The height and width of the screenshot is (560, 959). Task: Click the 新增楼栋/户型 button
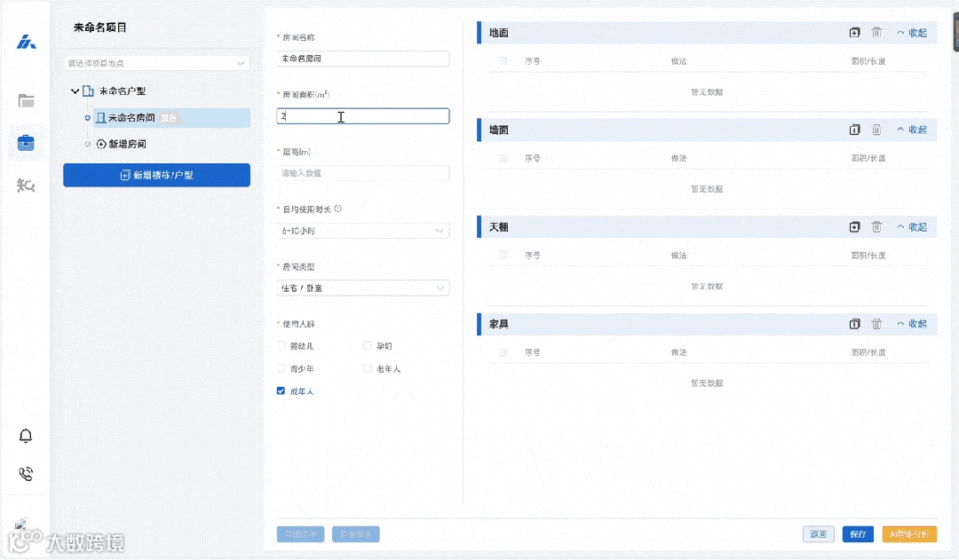156,175
